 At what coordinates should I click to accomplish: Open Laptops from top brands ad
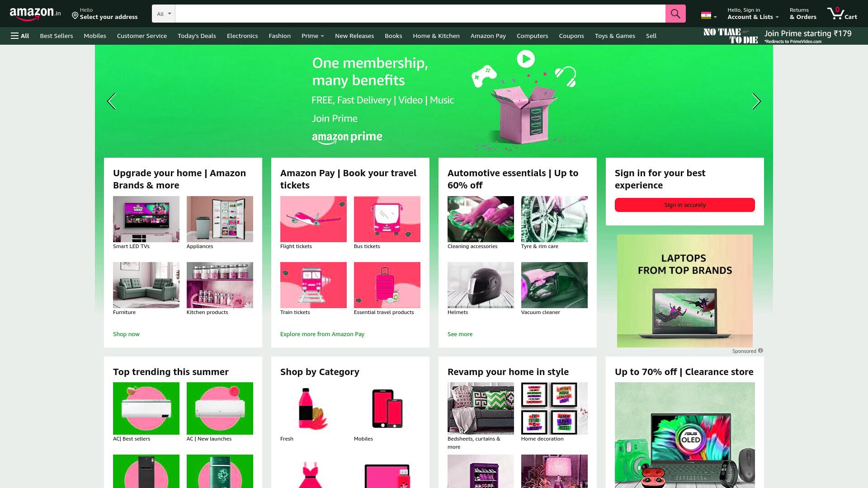[685, 291]
